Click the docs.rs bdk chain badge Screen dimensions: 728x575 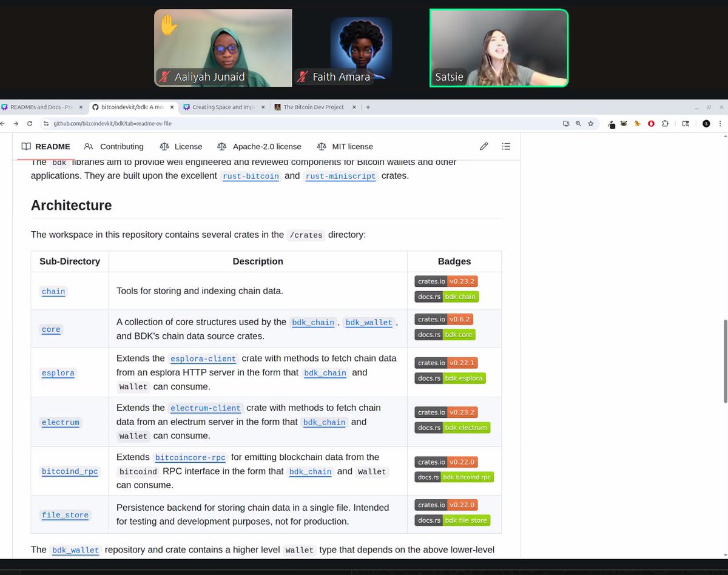pyautogui.click(x=447, y=297)
